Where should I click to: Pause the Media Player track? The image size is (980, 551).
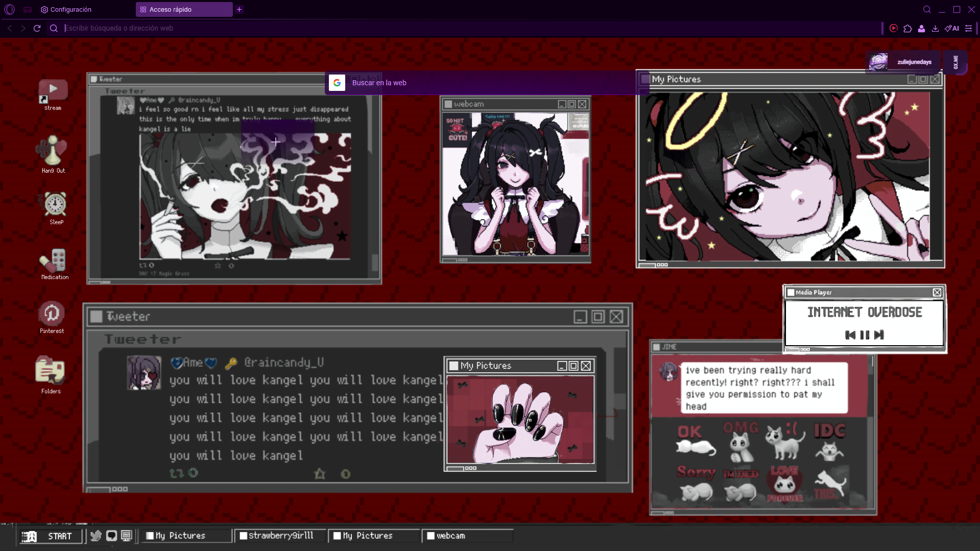pos(865,335)
